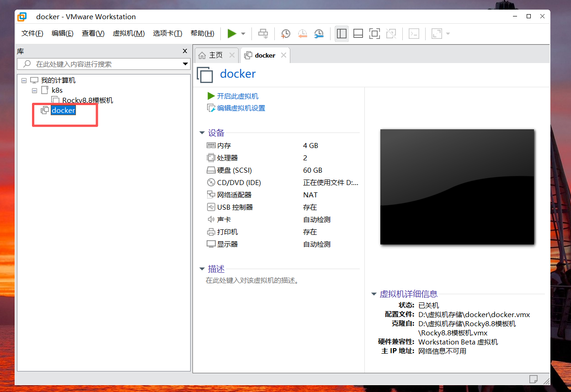The width and height of the screenshot is (571, 392).
Task: Toggle the library sidebar view icon
Action: pyautogui.click(x=342, y=33)
